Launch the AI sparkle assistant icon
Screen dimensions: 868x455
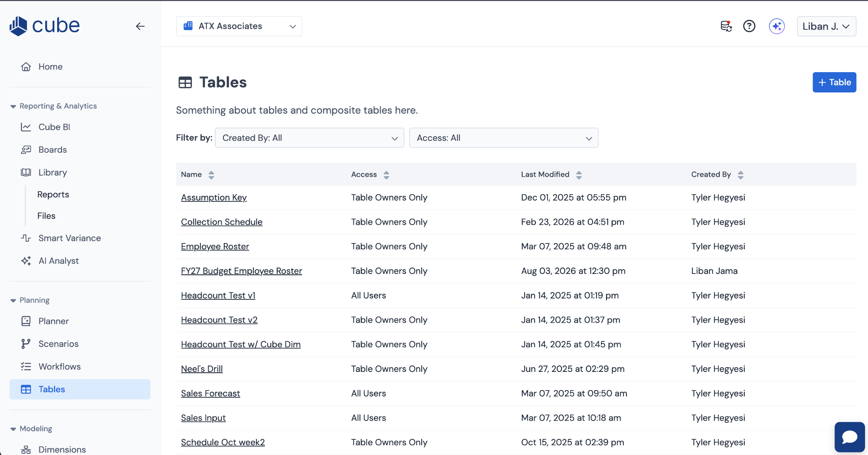pyautogui.click(x=777, y=26)
